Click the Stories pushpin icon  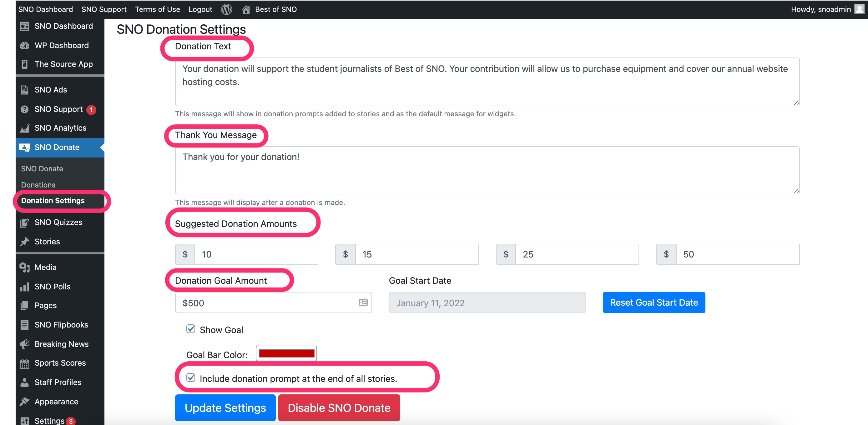pos(25,242)
